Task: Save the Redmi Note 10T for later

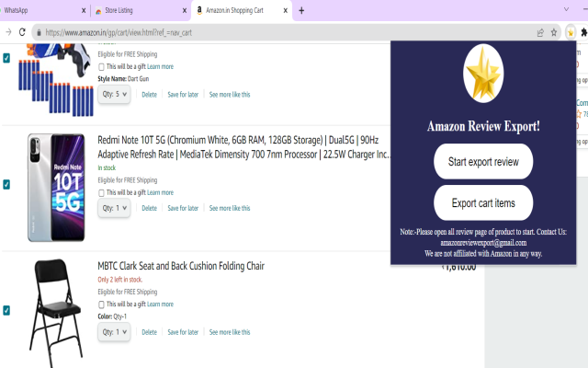Action: [x=183, y=208]
